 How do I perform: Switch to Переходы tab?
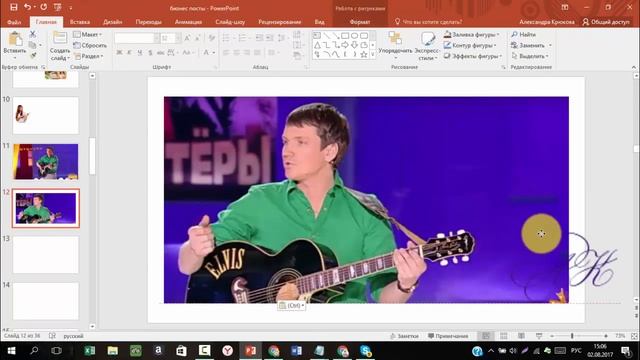(149, 22)
